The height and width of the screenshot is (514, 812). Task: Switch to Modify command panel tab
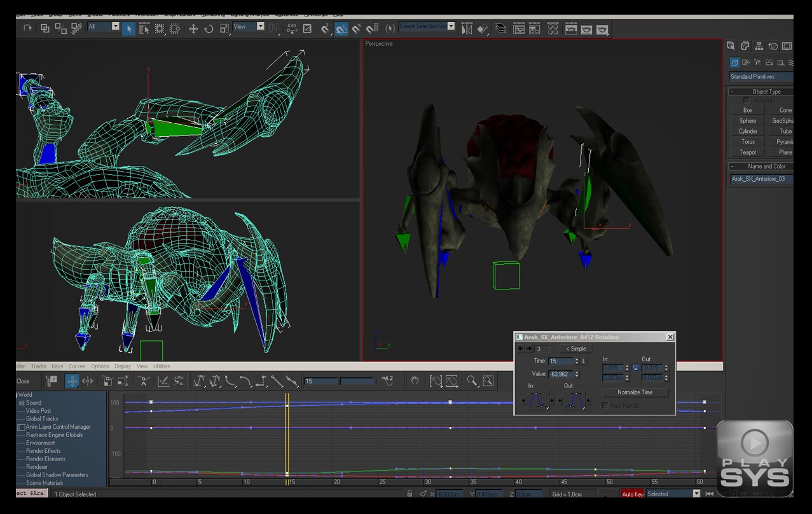(x=745, y=46)
